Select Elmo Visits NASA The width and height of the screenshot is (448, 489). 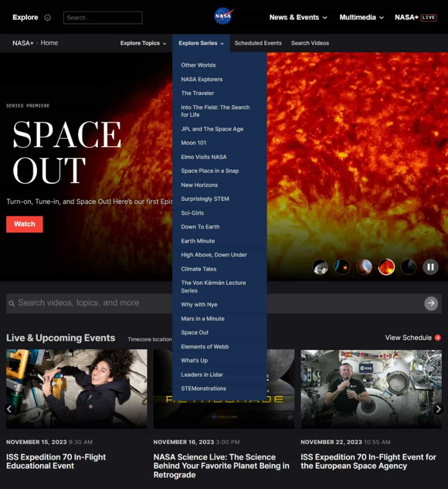pyautogui.click(x=204, y=157)
